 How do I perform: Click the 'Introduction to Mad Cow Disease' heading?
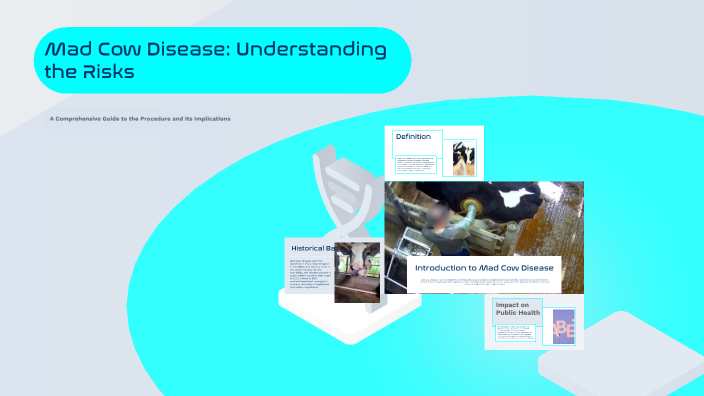[x=484, y=268]
